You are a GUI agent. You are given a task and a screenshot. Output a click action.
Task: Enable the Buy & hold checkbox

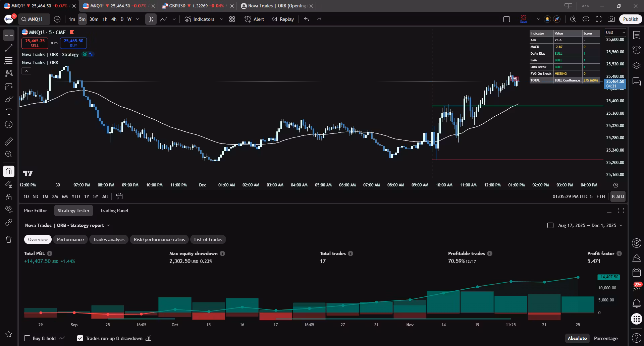[27, 338]
